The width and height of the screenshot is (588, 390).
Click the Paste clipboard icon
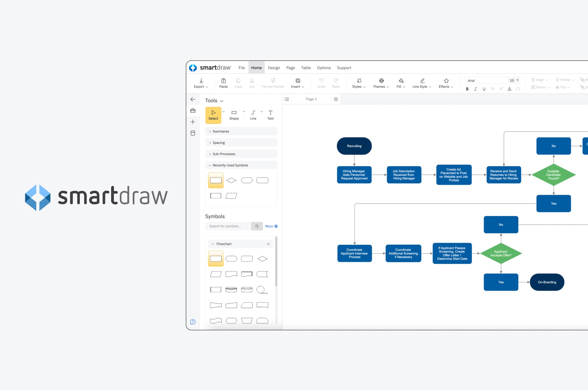point(223,81)
